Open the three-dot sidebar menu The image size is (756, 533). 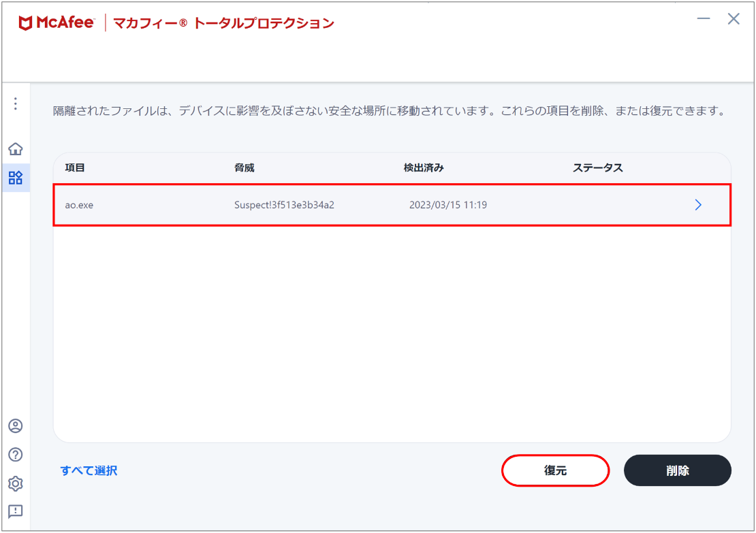coord(16,104)
